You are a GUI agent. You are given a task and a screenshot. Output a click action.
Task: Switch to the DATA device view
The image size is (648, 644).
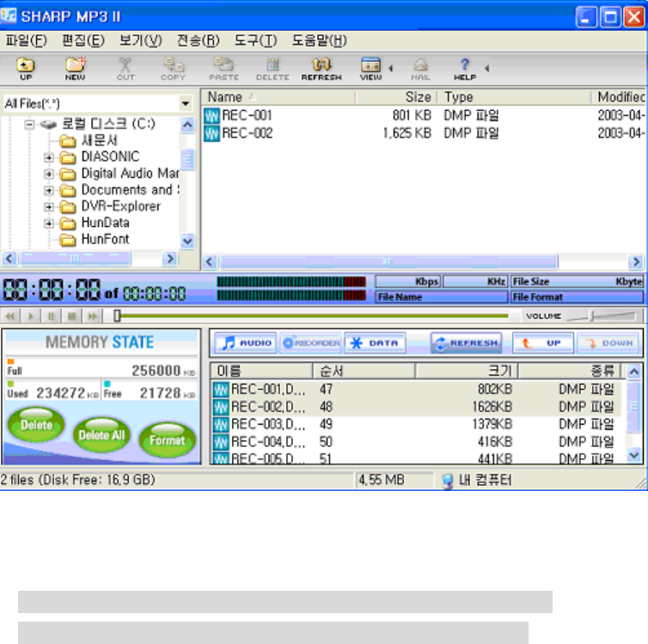pos(376,343)
